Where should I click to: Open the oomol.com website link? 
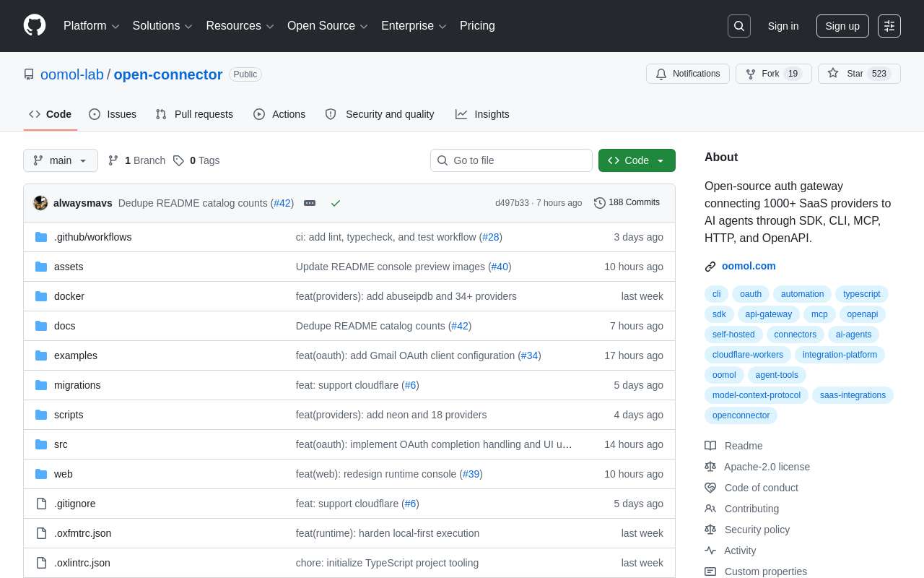click(749, 266)
